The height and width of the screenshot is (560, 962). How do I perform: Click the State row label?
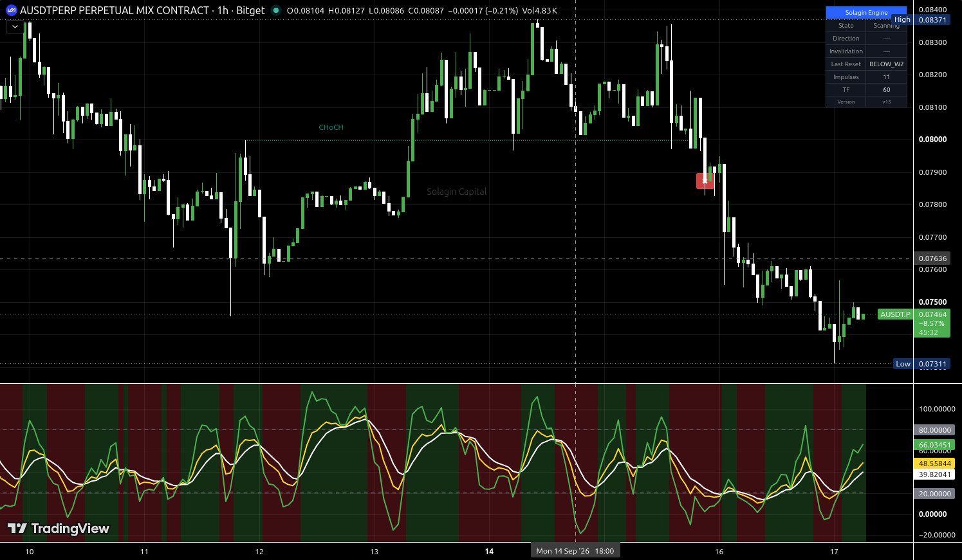[846, 26]
